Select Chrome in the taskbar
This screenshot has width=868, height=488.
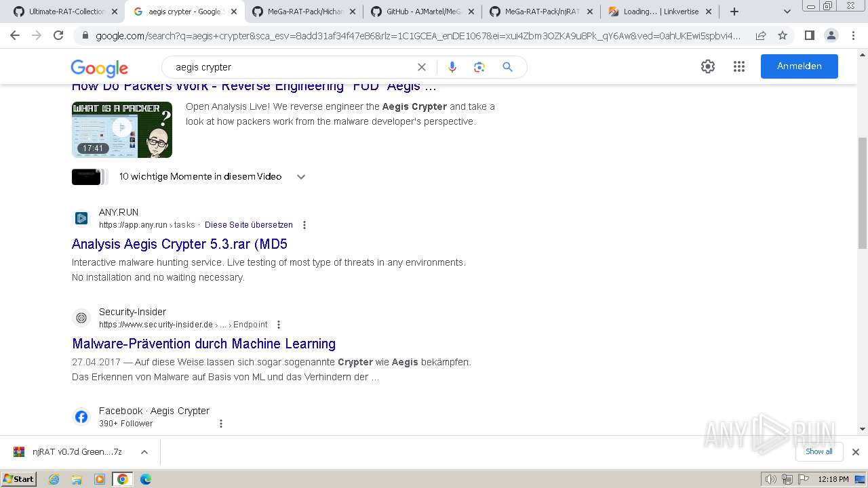pos(123,479)
